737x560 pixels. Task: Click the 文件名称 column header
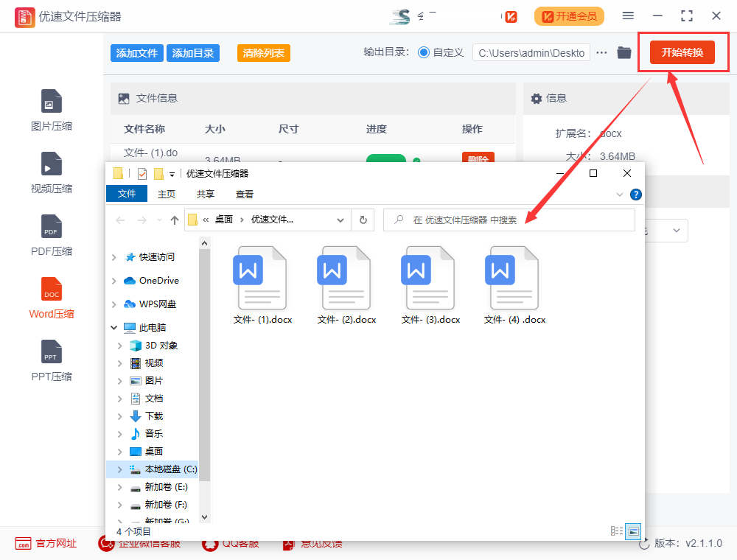[x=144, y=129]
